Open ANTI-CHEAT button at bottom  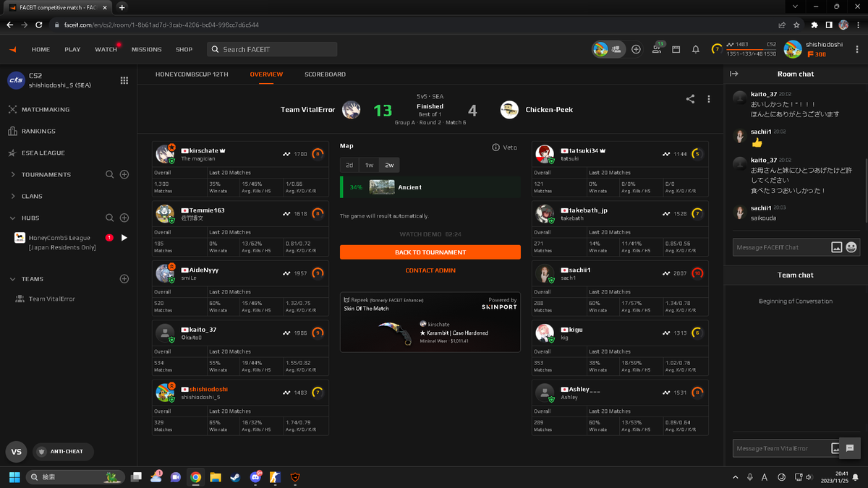(x=62, y=452)
